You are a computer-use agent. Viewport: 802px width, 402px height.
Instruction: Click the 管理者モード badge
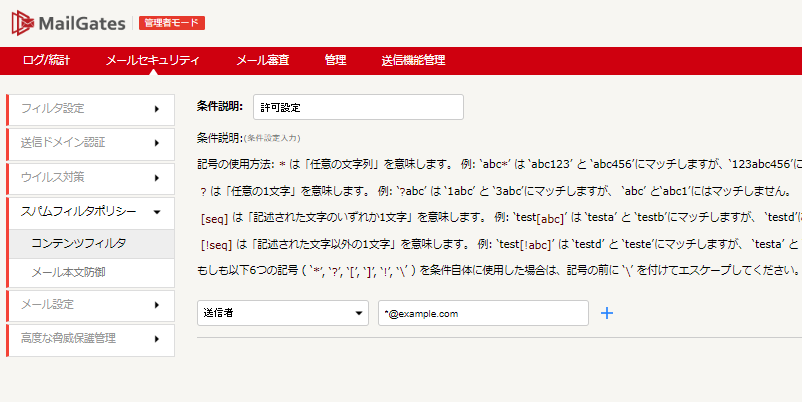[172, 23]
